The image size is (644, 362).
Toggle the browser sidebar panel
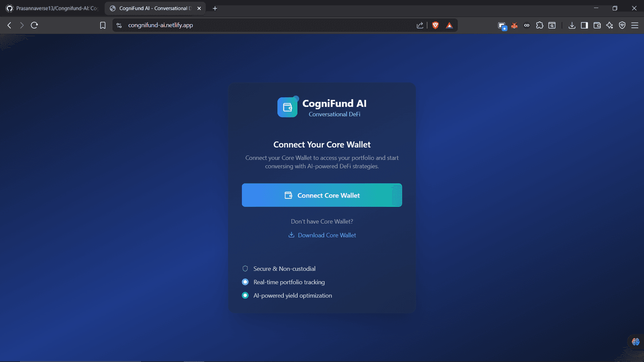[x=585, y=25]
